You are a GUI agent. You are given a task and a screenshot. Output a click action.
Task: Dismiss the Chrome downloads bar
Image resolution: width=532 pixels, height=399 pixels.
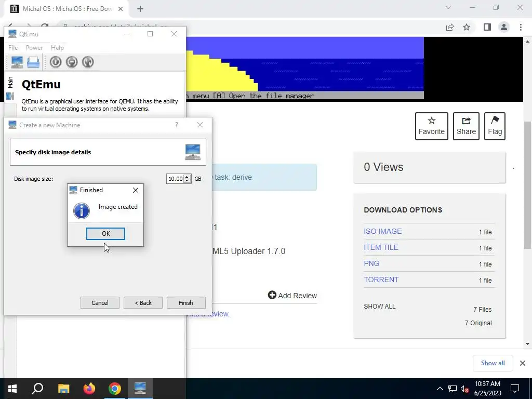pyautogui.click(x=523, y=363)
